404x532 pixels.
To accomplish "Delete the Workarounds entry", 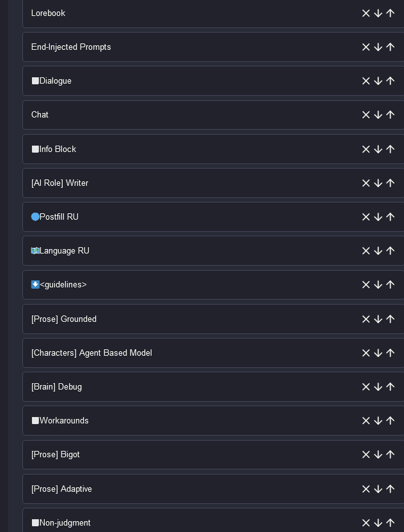I will click(x=366, y=421).
